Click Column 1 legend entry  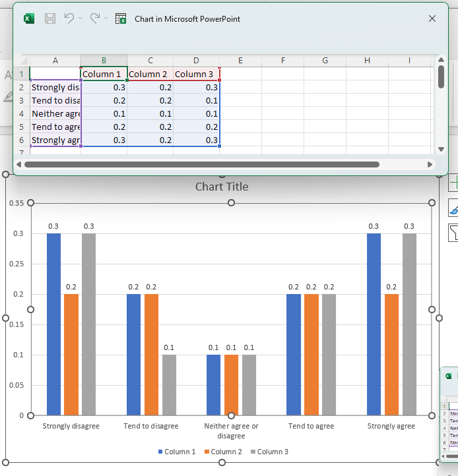(x=176, y=452)
